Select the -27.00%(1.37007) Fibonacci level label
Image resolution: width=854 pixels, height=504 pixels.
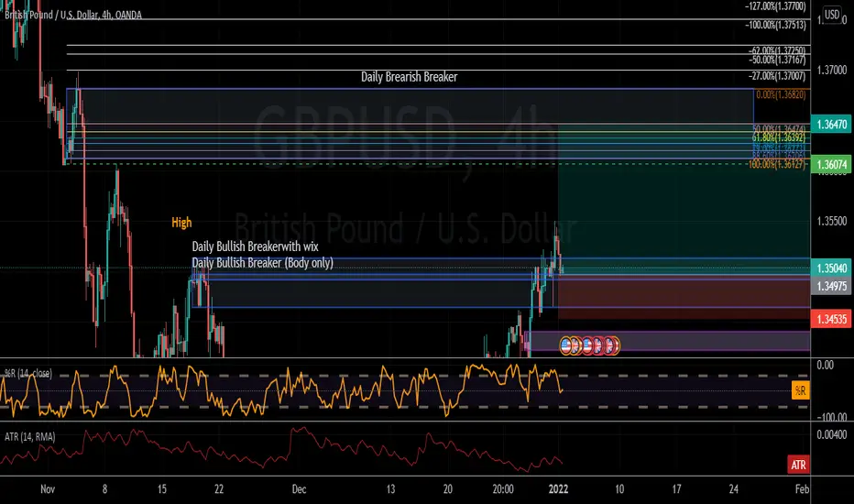coord(777,76)
